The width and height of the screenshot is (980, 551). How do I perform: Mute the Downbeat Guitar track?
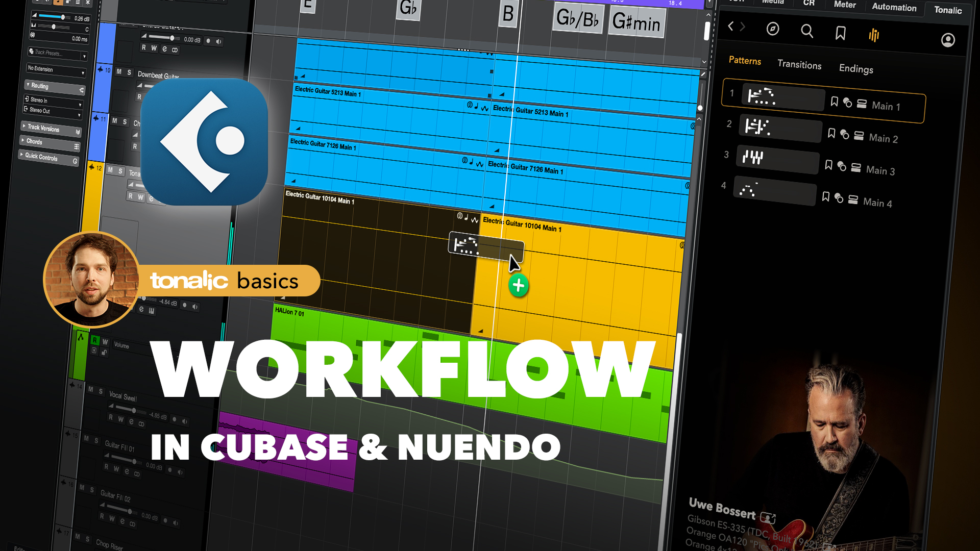[119, 72]
